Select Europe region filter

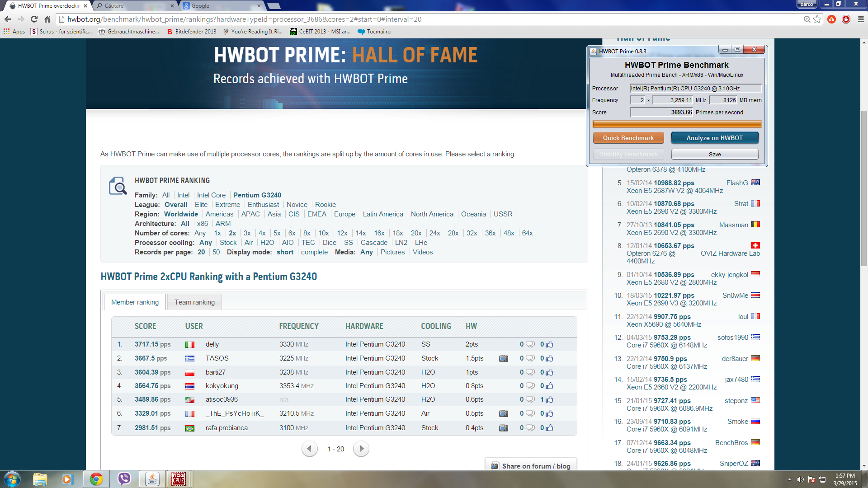(x=344, y=214)
